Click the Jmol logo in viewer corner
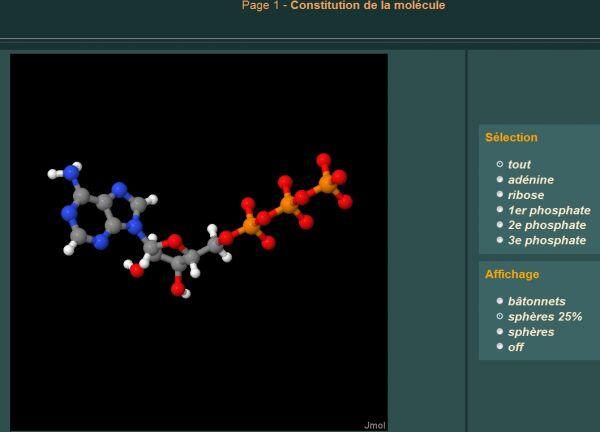Screen dimensions: 600x432 pos(375,426)
